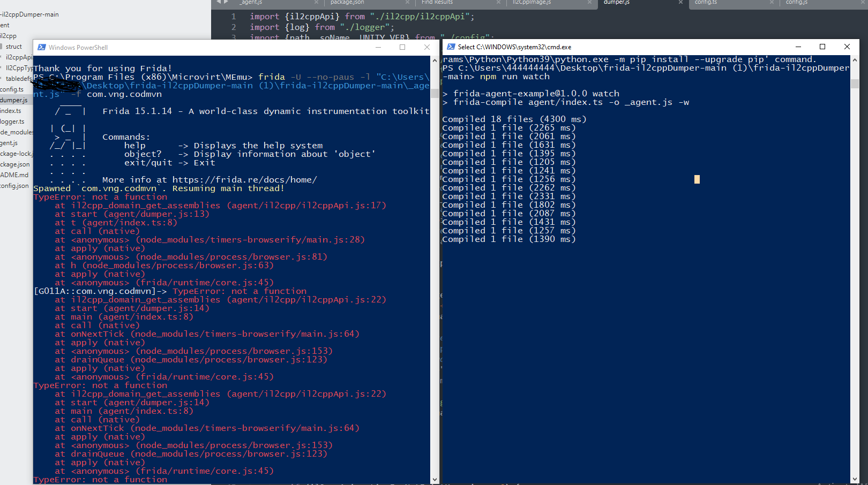Click the '[G011A::com.vng.codmvn]->' prompt
This screenshot has width=868, height=485.
100,291
